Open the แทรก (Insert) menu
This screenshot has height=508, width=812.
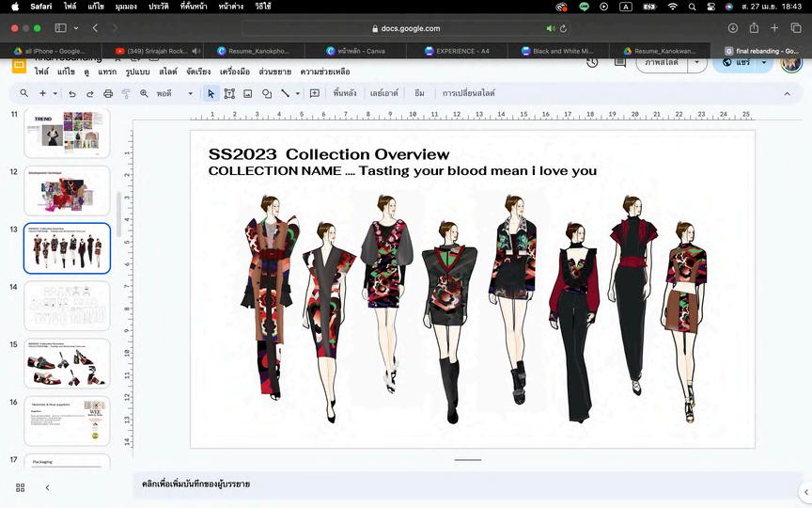click(107, 71)
